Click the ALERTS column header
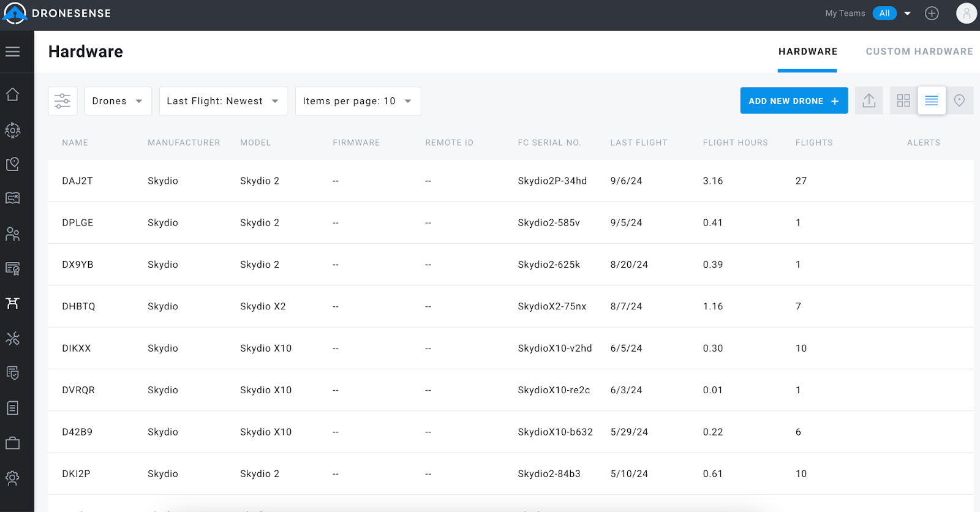 pos(924,143)
